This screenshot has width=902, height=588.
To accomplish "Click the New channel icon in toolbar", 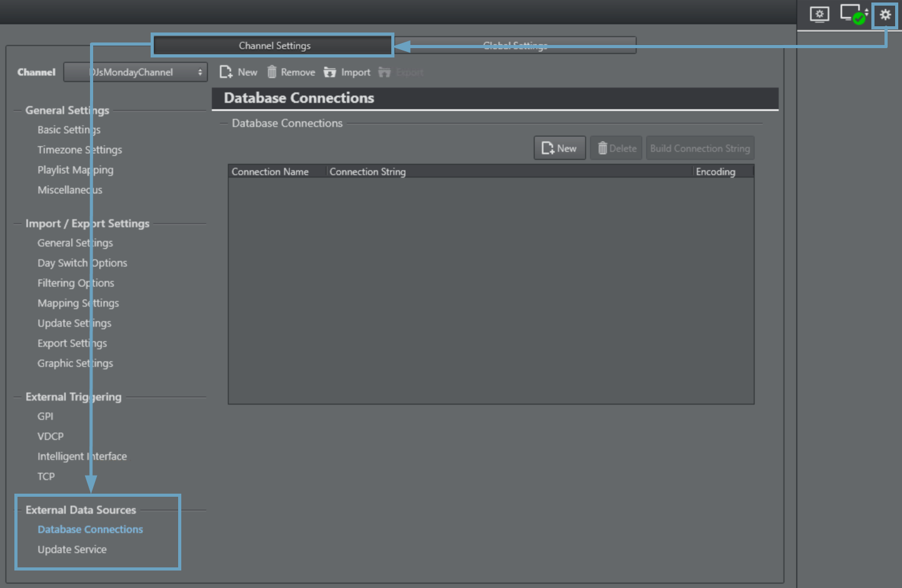I will [226, 72].
